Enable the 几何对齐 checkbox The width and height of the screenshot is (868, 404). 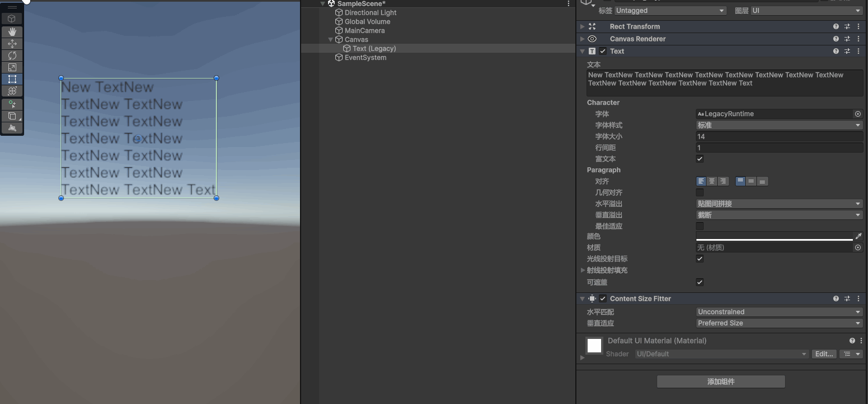coord(700,192)
